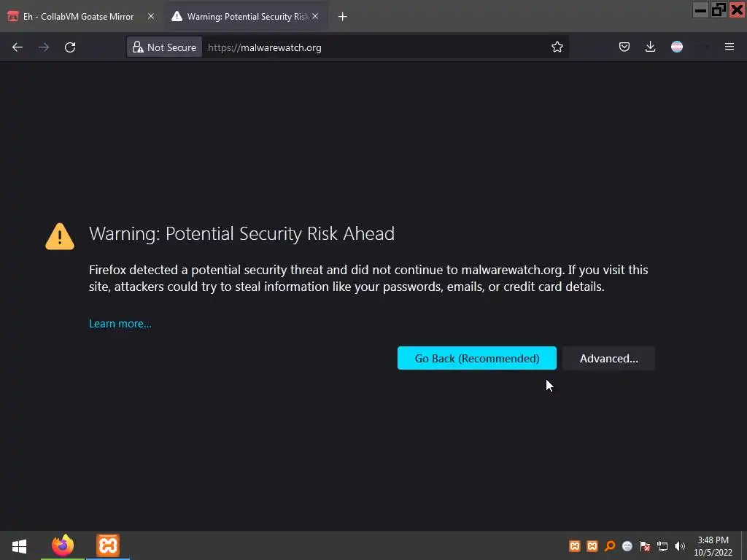
Task: Open the XAMPP taskbar application
Action: point(108,545)
